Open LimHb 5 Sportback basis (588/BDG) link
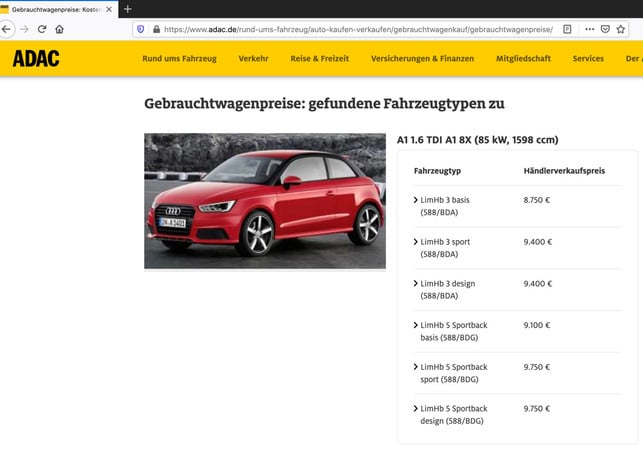The image size is (643, 449). (454, 331)
